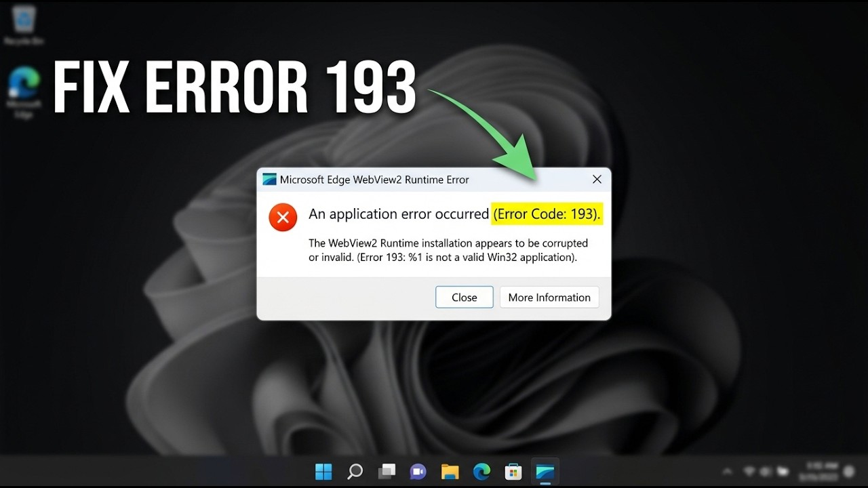This screenshot has height=488, width=868.
Task: Open Microsoft Store from the taskbar
Action: [x=513, y=471]
